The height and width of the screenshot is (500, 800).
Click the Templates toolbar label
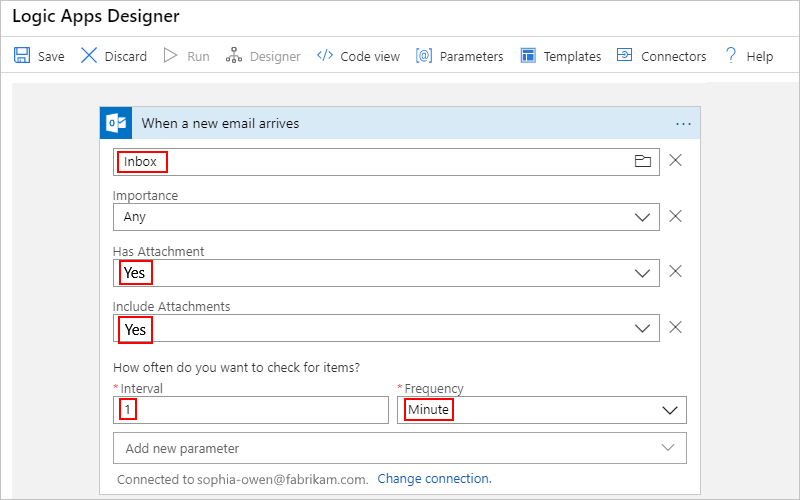tap(572, 56)
